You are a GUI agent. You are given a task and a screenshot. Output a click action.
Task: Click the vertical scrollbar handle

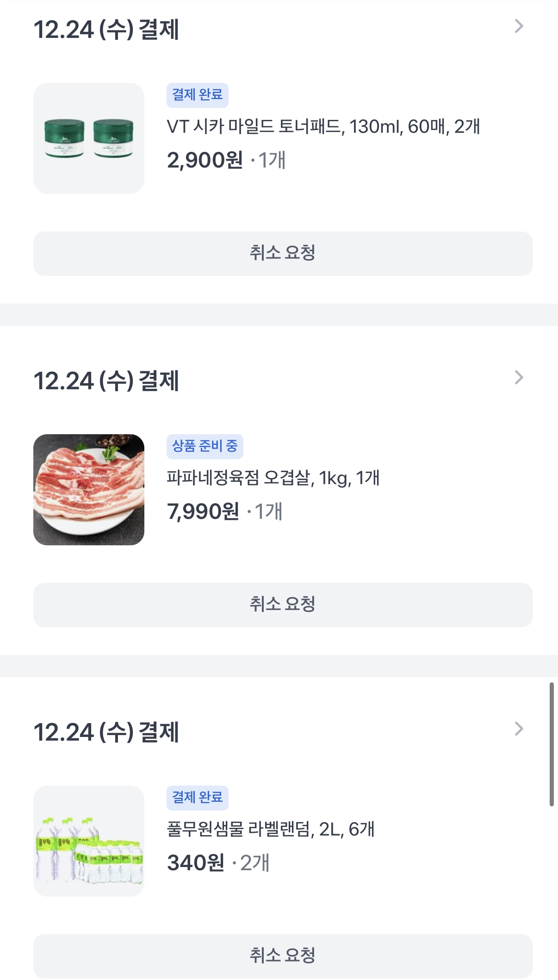(551, 744)
